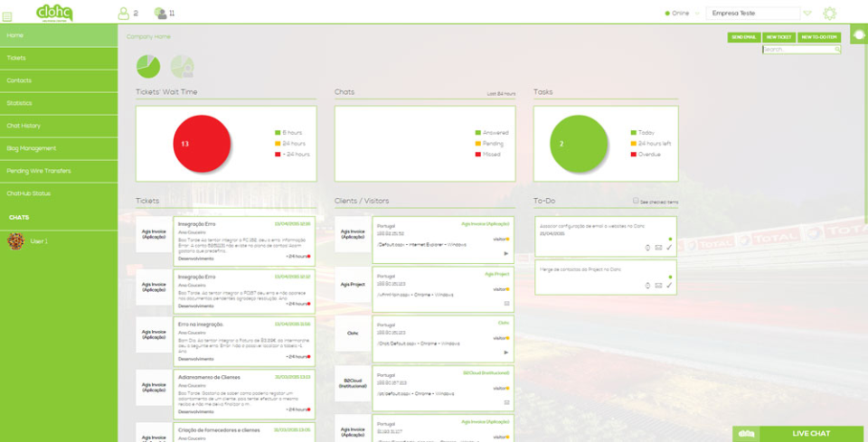Select the company pie chart view icon
This screenshot has width=868, height=442.
tap(148, 66)
